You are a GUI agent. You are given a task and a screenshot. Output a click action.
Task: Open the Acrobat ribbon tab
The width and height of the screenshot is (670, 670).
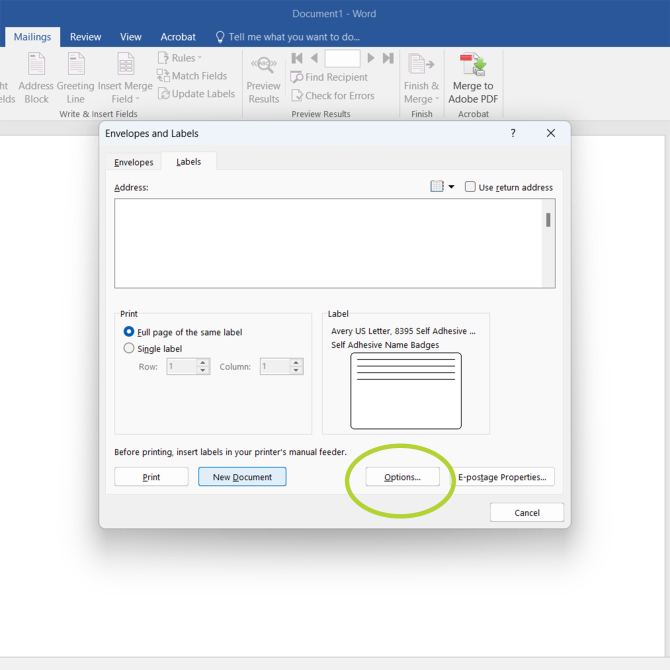pyautogui.click(x=178, y=37)
